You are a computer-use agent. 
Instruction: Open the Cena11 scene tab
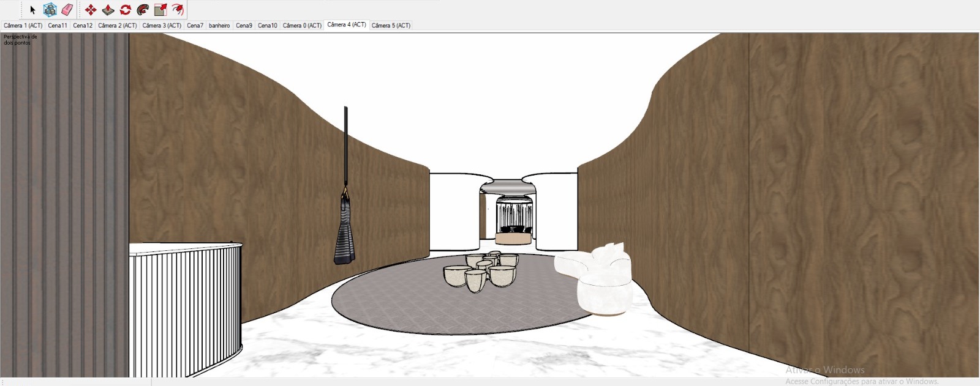(x=58, y=26)
